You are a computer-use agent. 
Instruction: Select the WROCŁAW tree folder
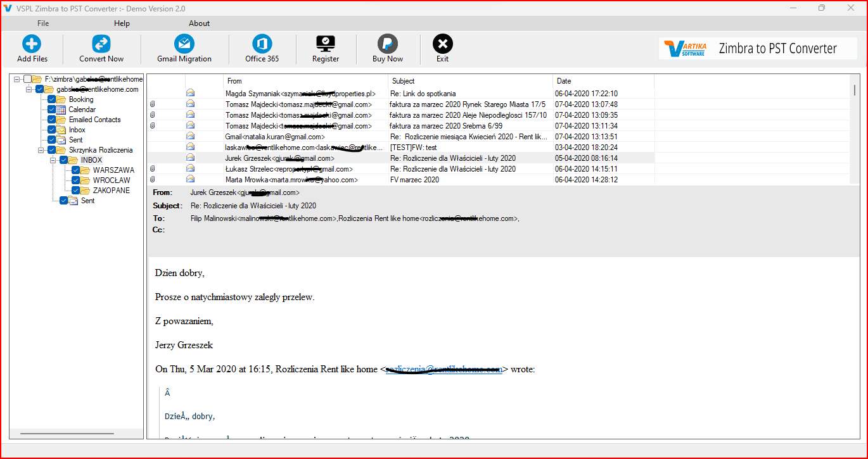click(111, 180)
